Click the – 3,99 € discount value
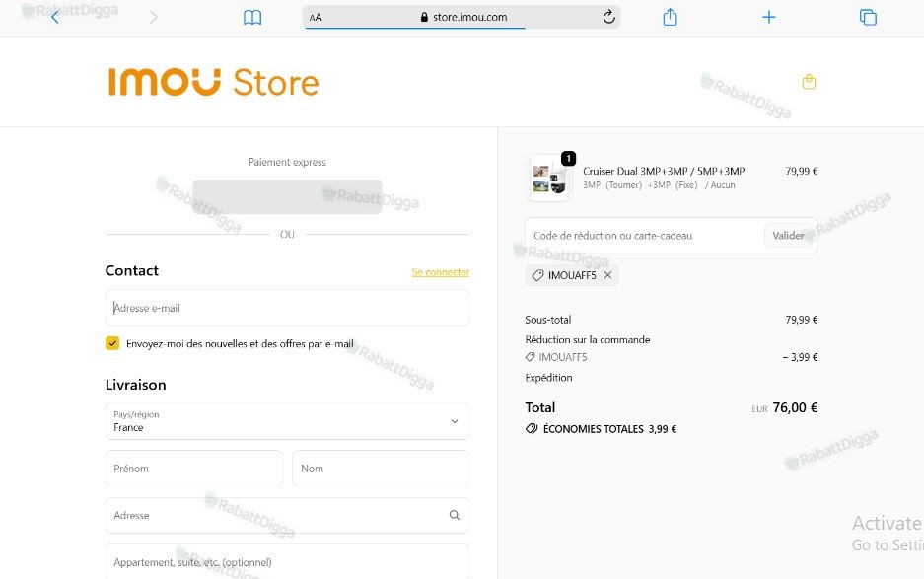 click(x=801, y=357)
